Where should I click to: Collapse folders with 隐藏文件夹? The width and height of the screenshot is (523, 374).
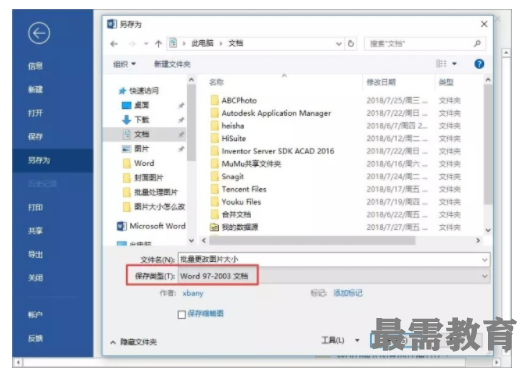[x=133, y=342]
